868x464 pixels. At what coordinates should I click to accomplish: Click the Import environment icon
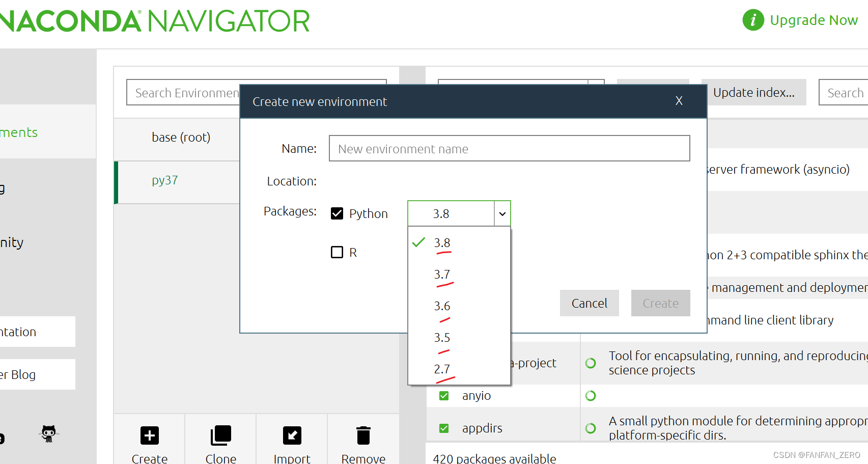click(x=292, y=435)
